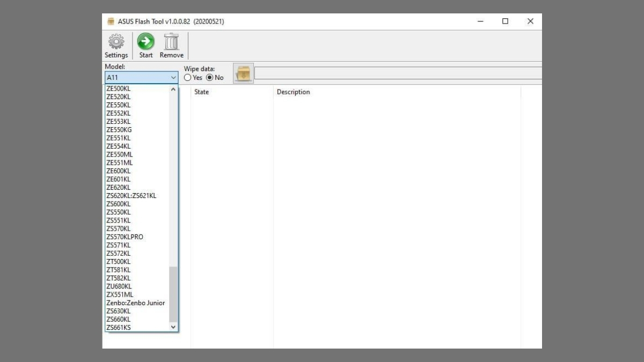This screenshot has width=644, height=362.
Task: Choose ZS661KS from the model list
Action: click(119, 328)
